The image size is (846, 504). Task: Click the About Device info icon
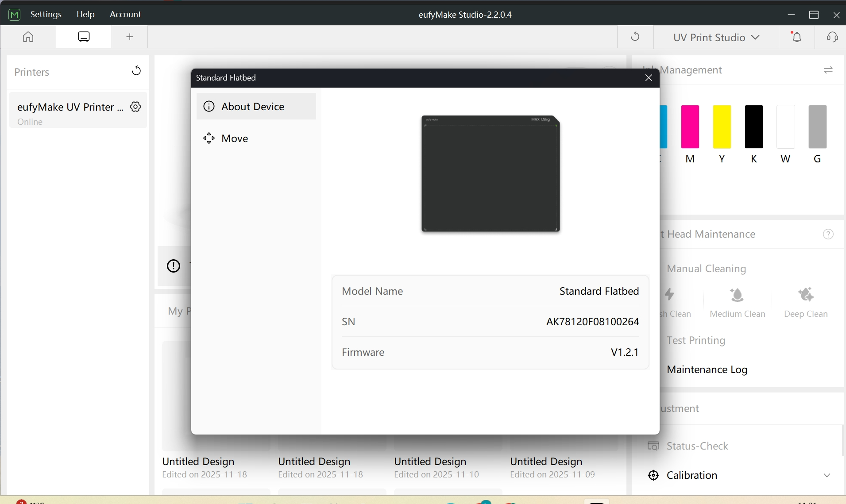click(x=209, y=107)
